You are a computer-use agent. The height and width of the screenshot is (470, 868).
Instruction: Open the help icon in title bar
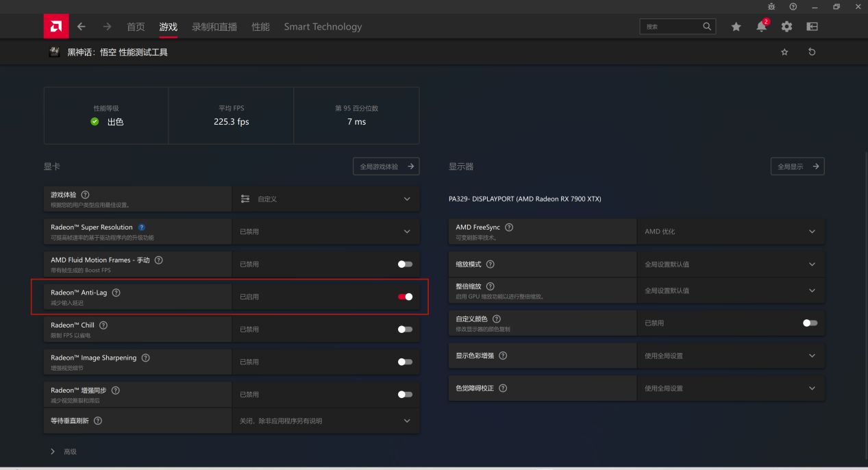[793, 6]
